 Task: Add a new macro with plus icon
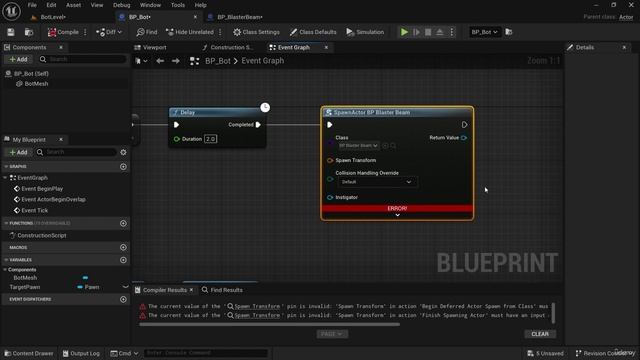pos(123,247)
